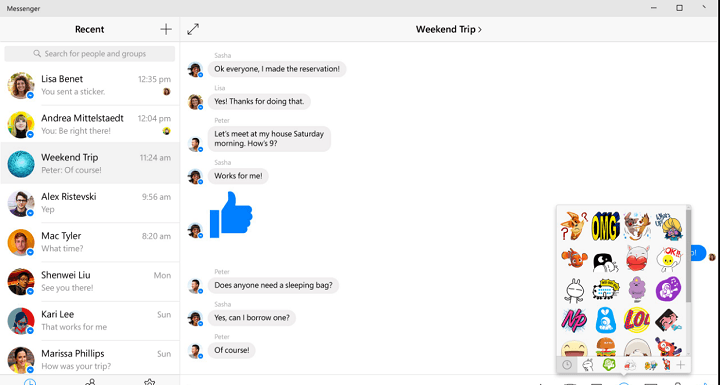Open Alex Ristevski conversation
This screenshot has height=385, width=720.
tap(90, 203)
